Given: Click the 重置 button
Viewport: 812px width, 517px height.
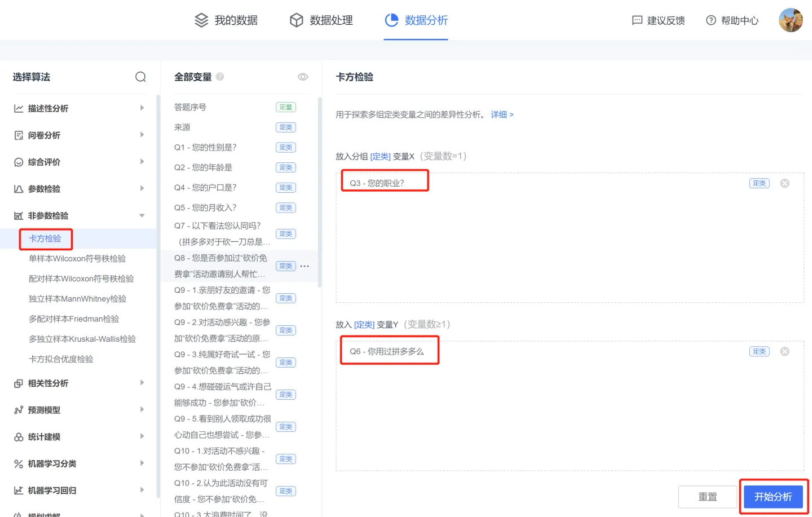Looking at the screenshot, I should [708, 497].
